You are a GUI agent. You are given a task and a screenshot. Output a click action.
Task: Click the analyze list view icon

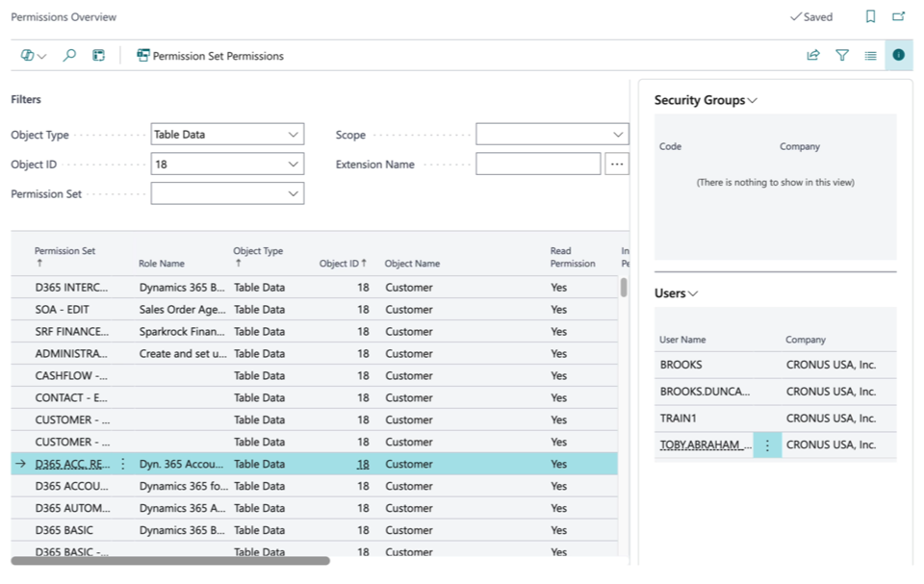pos(98,56)
